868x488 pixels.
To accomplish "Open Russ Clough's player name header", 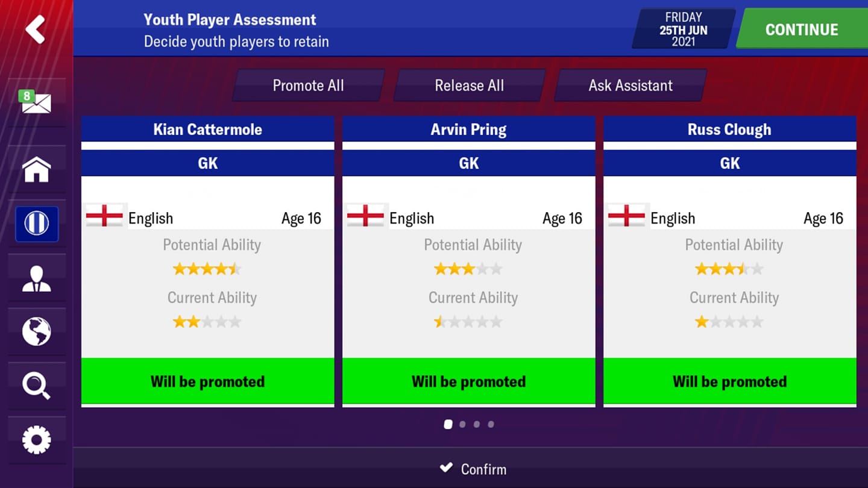I will tap(729, 129).
